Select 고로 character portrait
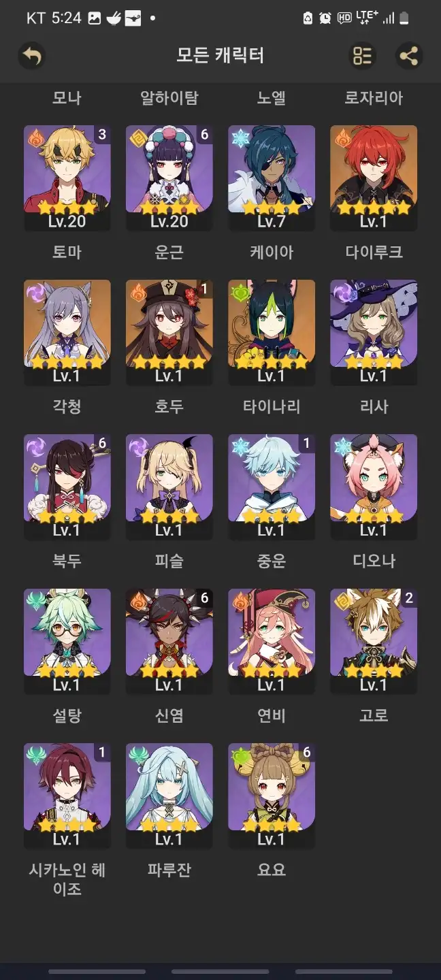441x980 pixels. (373, 642)
